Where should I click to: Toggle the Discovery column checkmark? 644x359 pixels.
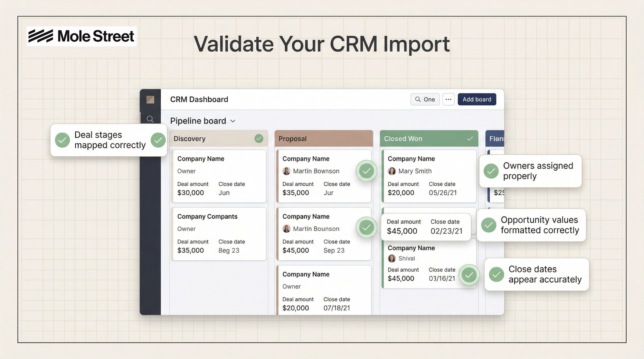pos(259,139)
